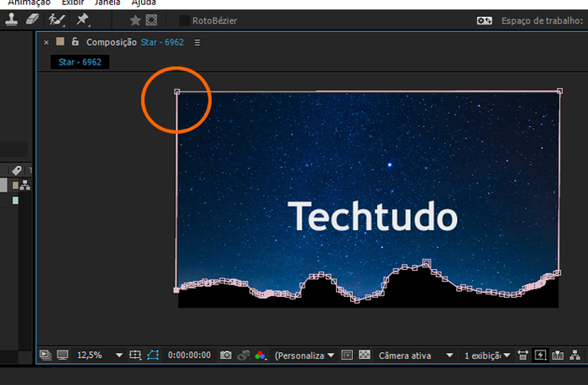This screenshot has height=385, width=588.
Task: Select the Eraser tool
Action: [32, 19]
